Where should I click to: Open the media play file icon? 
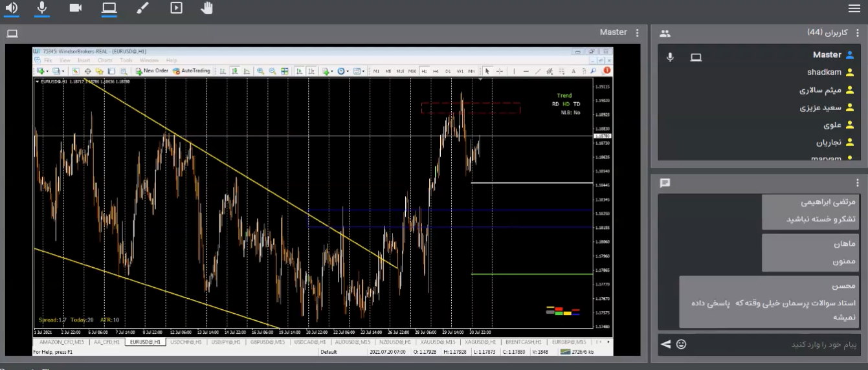(x=176, y=8)
